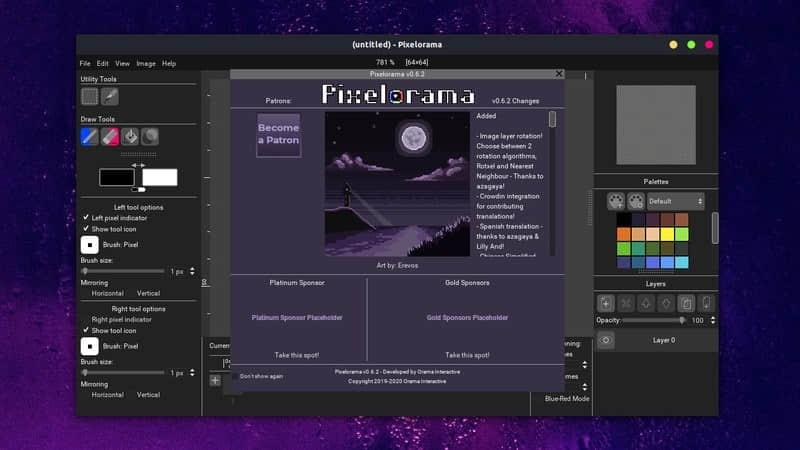
Task: Check the Don't show again box
Action: (x=235, y=377)
